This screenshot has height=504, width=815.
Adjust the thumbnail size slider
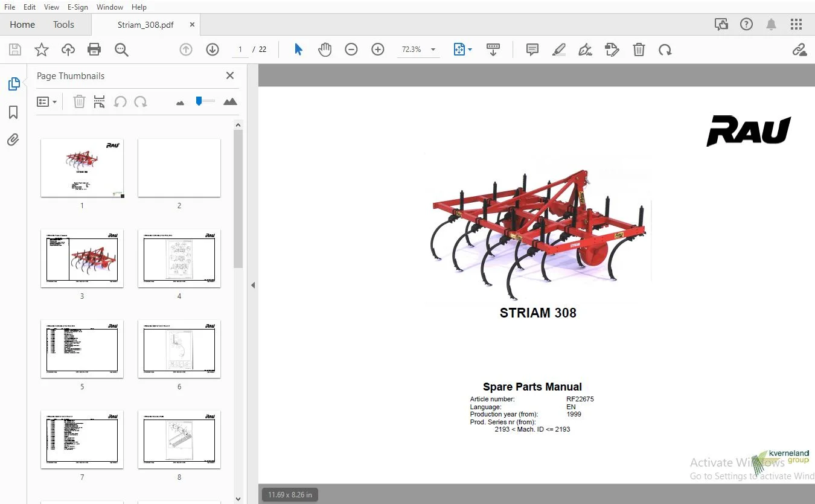pyautogui.click(x=199, y=101)
